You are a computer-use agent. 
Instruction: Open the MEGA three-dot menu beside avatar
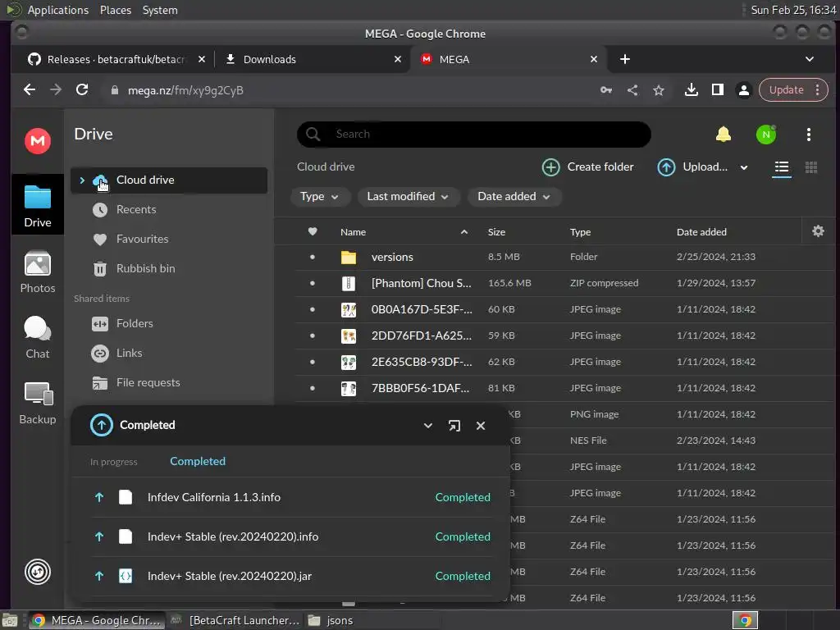808,135
